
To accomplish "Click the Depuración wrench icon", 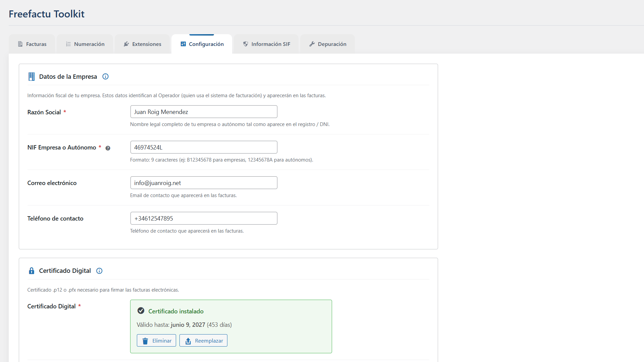I will (312, 44).
